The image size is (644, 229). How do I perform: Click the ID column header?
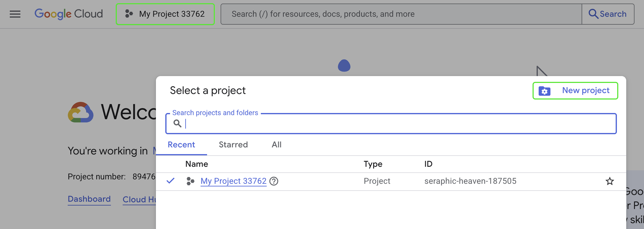pos(428,164)
